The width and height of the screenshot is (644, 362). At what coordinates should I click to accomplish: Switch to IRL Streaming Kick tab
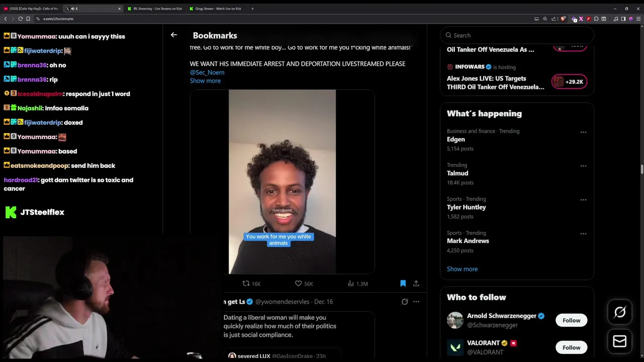click(155, 9)
